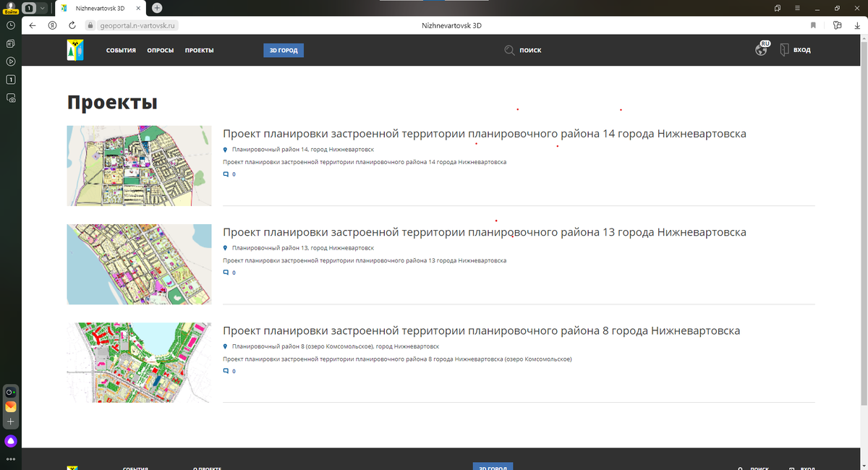The image size is (868, 470).
Task: Click the district 8 map thumbnail
Action: (139, 362)
